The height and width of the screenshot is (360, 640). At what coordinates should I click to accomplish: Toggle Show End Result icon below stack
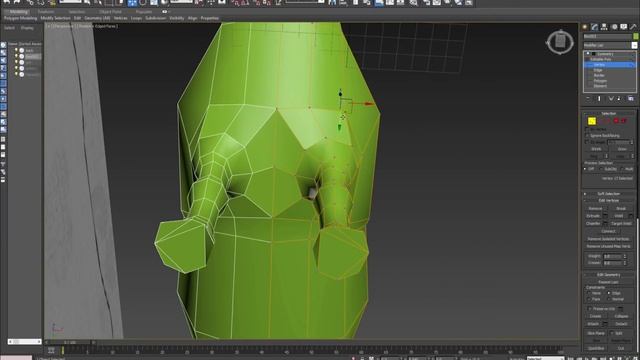pyautogui.click(x=599, y=99)
